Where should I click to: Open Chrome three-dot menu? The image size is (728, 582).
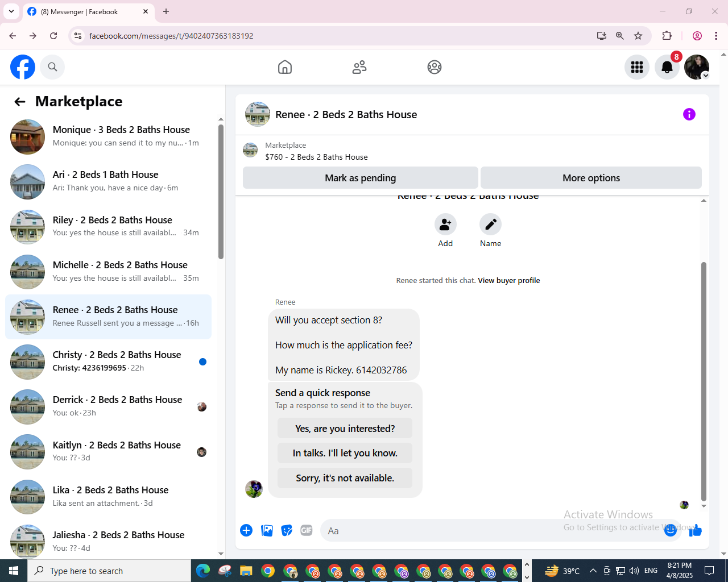click(x=716, y=36)
